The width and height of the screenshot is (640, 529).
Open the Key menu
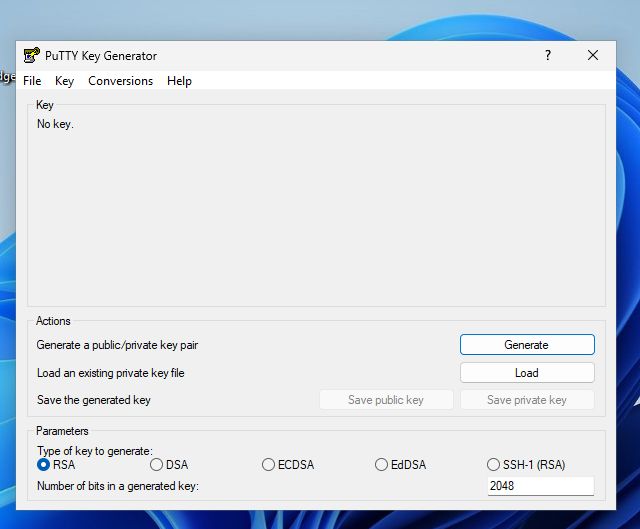click(64, 81)
